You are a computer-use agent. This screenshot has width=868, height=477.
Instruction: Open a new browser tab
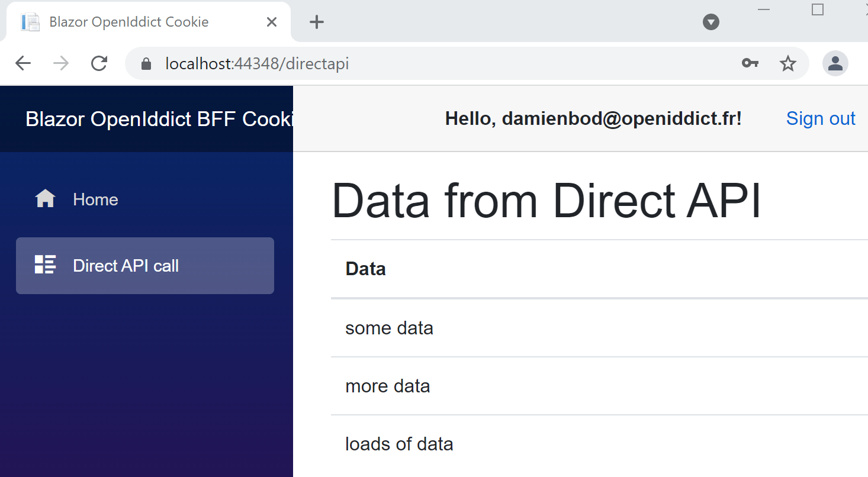[x=317, y=22]
